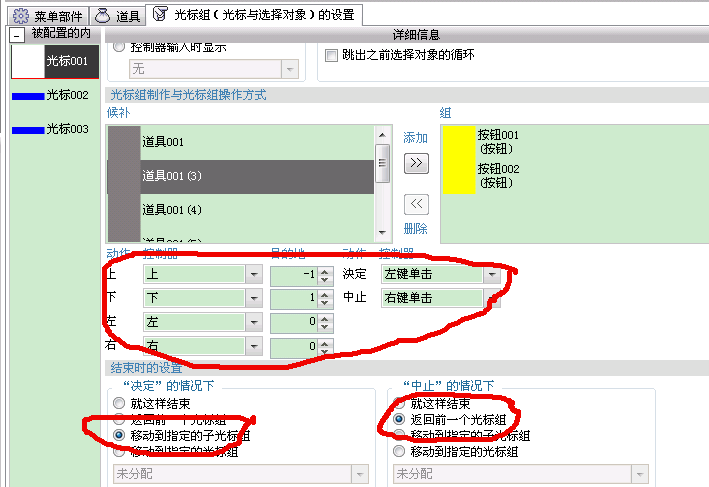The width and height of the screenshot is (709, 487).
Task: Collapse the 被配置的内 tree
Action: click(x=17, y=34)
